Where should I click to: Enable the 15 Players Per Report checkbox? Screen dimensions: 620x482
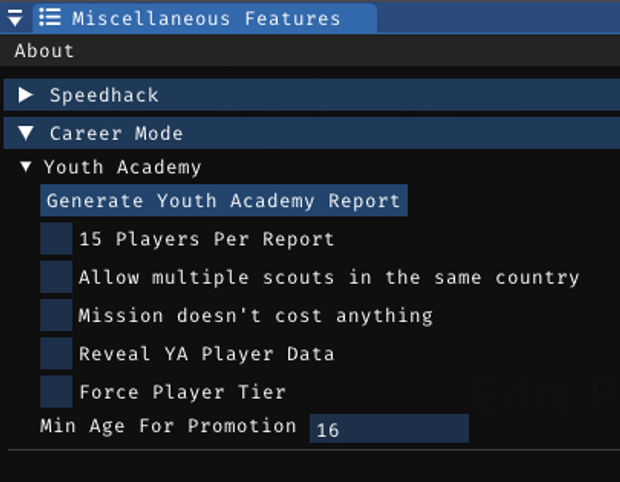[x=56, y=239]
